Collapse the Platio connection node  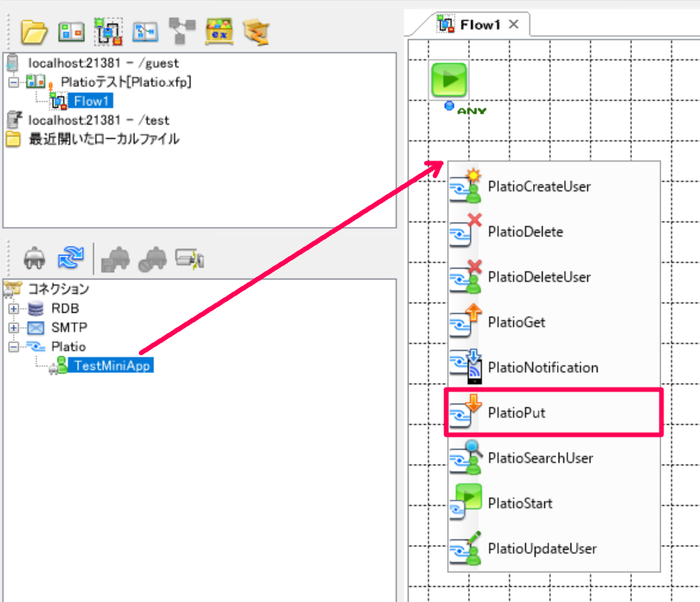pos(14,347)
